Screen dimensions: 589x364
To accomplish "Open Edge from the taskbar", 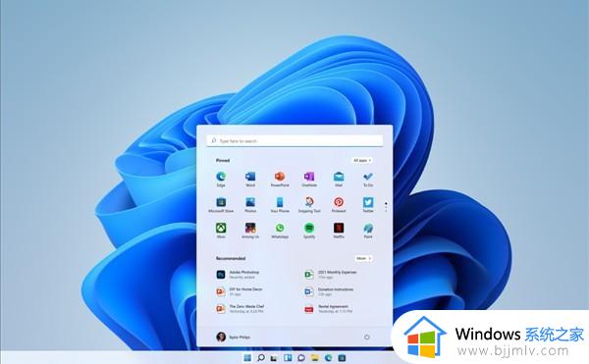I will [x=328, y=357].
